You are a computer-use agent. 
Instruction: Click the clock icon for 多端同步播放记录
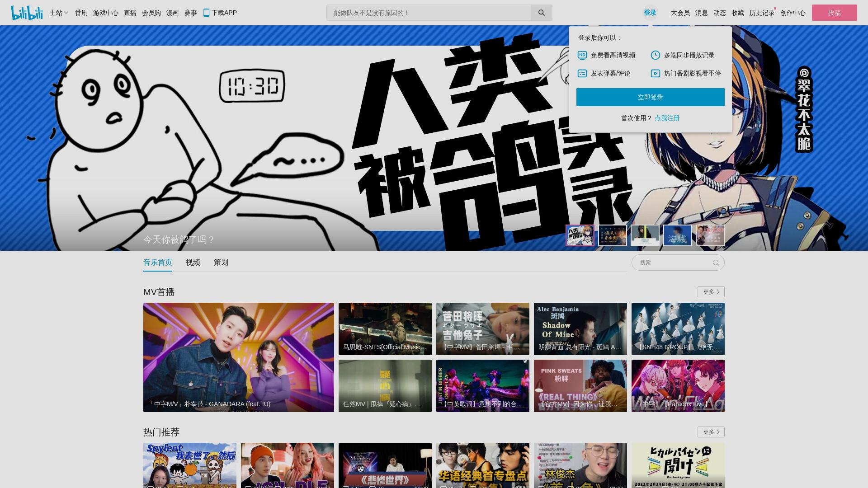click(x=656, y=55)
